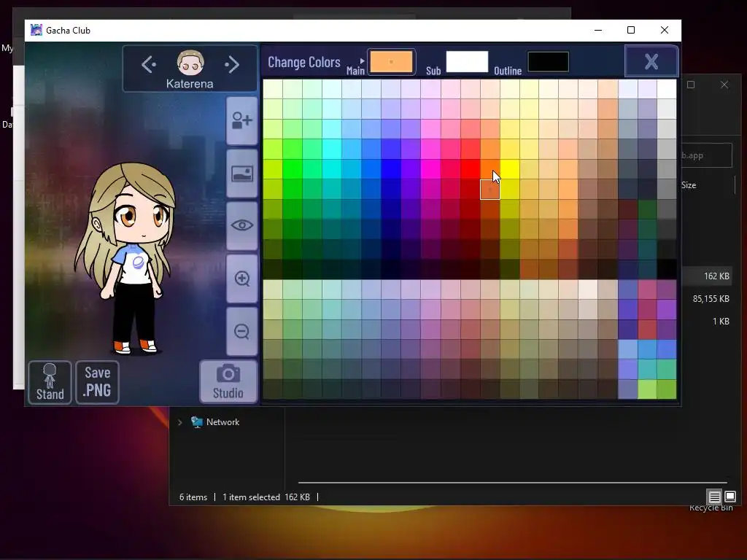The height and width of the screenshot is (560, 747).
Task: Select Katerena character face thumbnail
Action: (190, 63)
